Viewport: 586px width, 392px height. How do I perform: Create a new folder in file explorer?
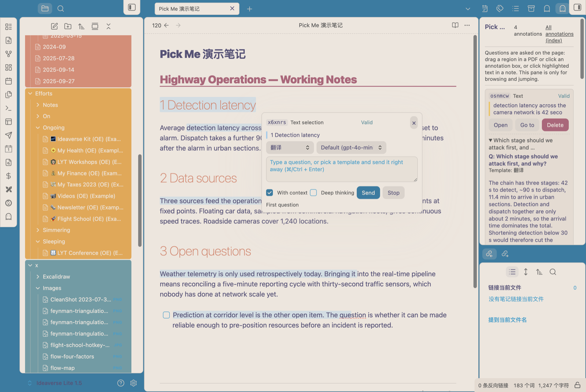(x=68, y=26)
